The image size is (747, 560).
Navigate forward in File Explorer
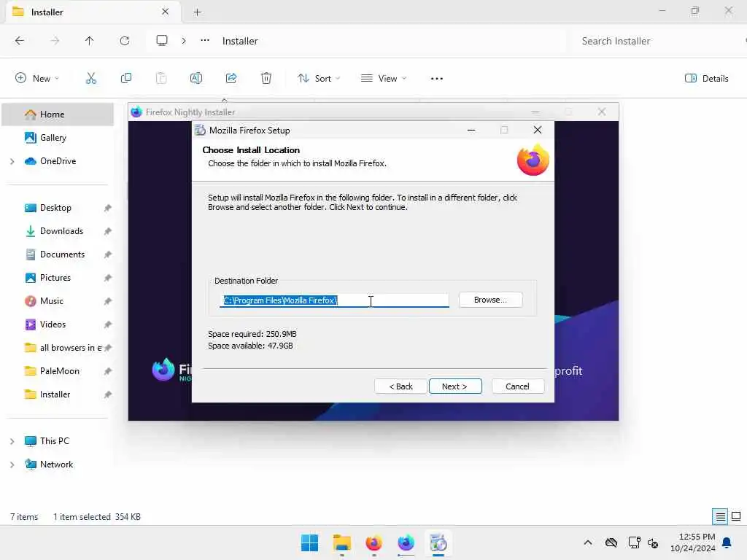tap(55, 41)
